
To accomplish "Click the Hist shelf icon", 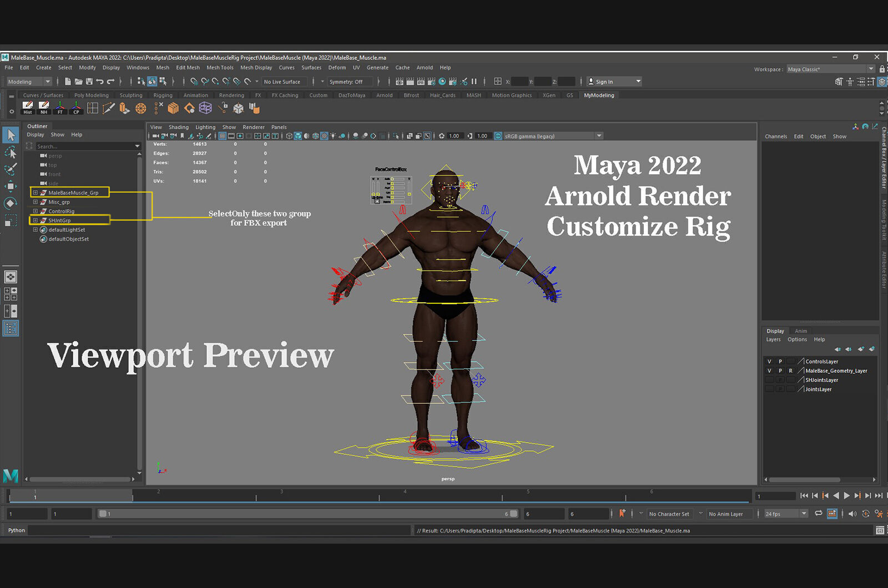I will click(27, 108).
